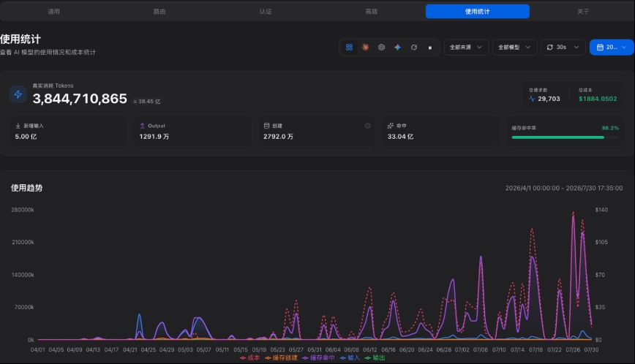This screenshot has width=635, height=364.
Task: Click the 07/30 x-axis date label
Action: pyautogui.click(x=591, y=349)
